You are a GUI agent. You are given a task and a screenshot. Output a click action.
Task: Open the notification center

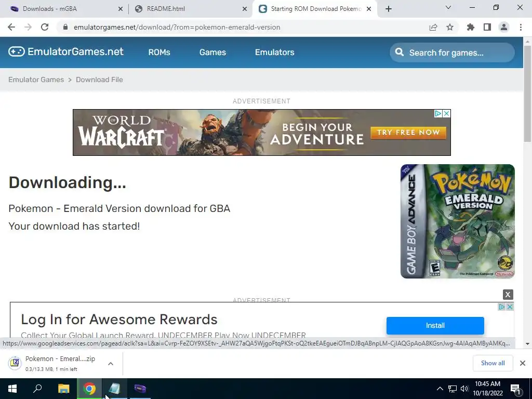(x=515, y=389)
